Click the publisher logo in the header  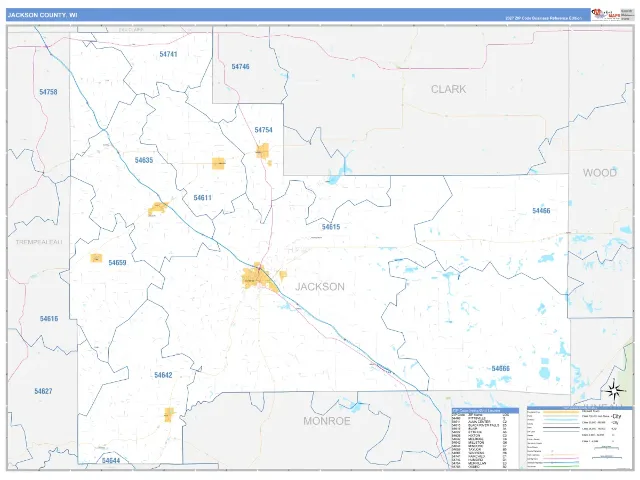pos(606,15)
